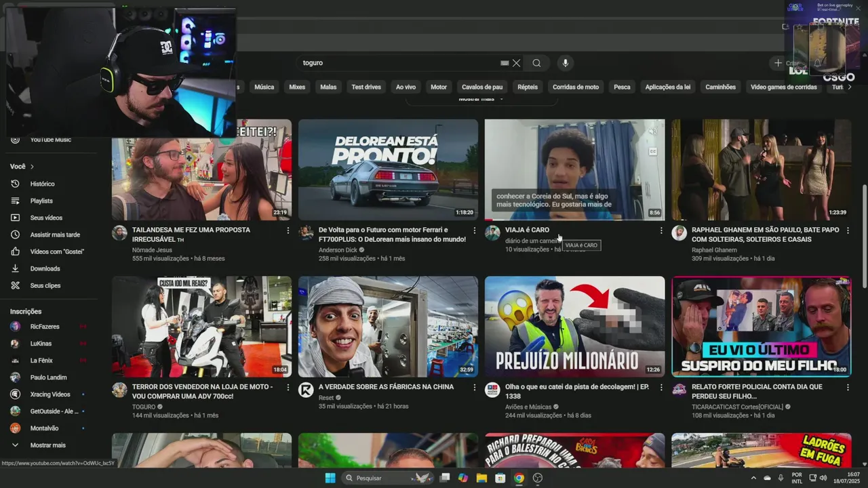Open the menu for the RAPHAEL GHANEM video
Image resolution: width=868 pixels, height=488 pixels.
[x=848, y=230]
